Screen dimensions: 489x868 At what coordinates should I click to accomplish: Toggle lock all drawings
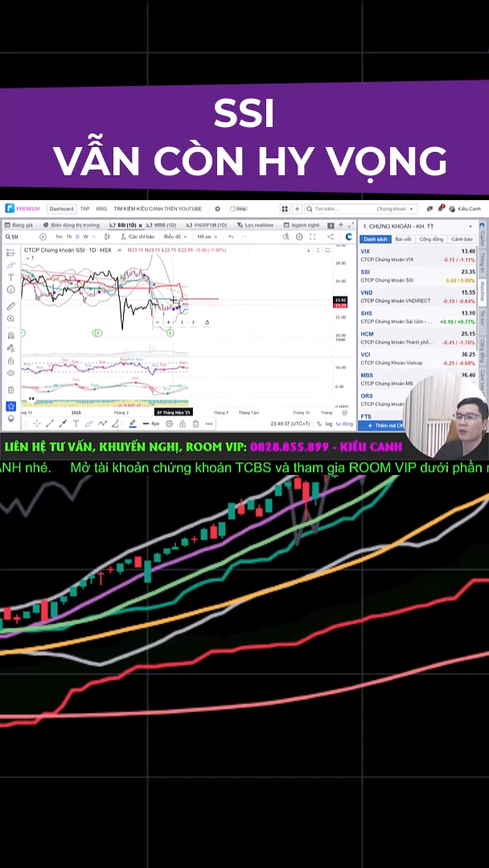click(10, 361)
